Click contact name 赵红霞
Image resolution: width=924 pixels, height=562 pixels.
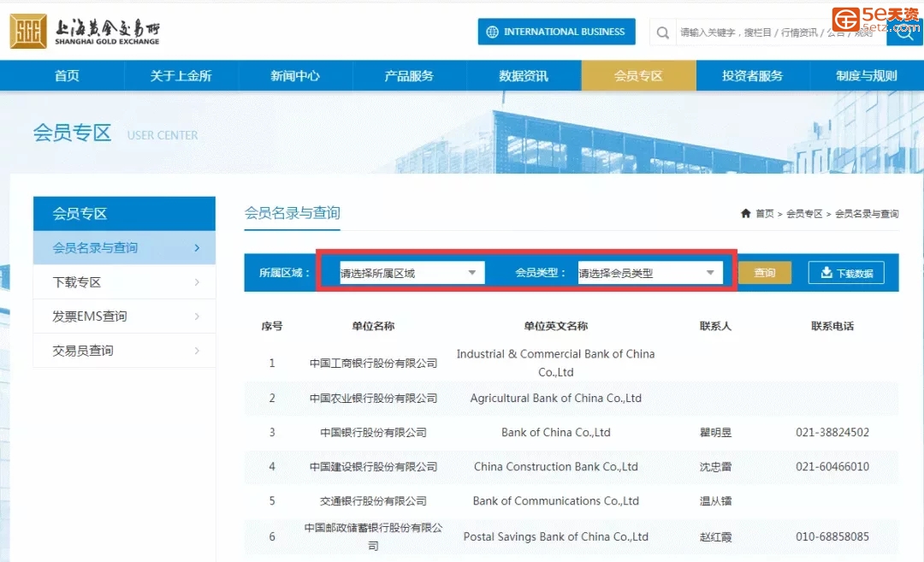tap(715, 536)
